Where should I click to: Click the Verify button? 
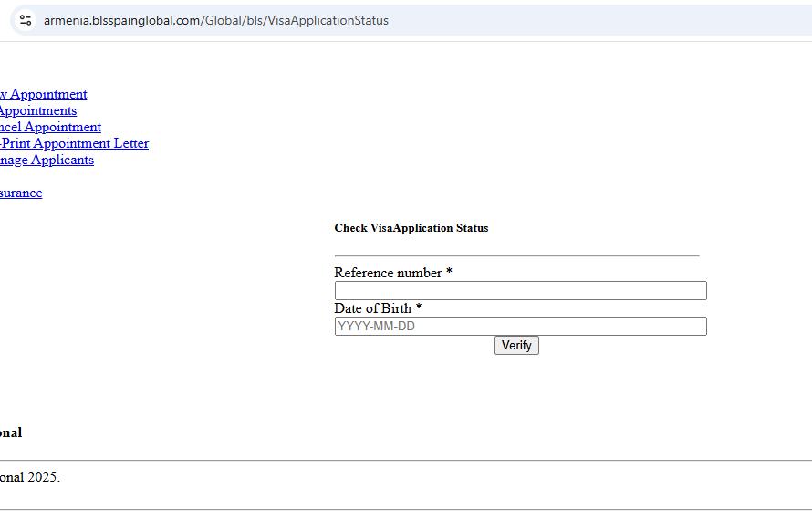click(516, 345)
